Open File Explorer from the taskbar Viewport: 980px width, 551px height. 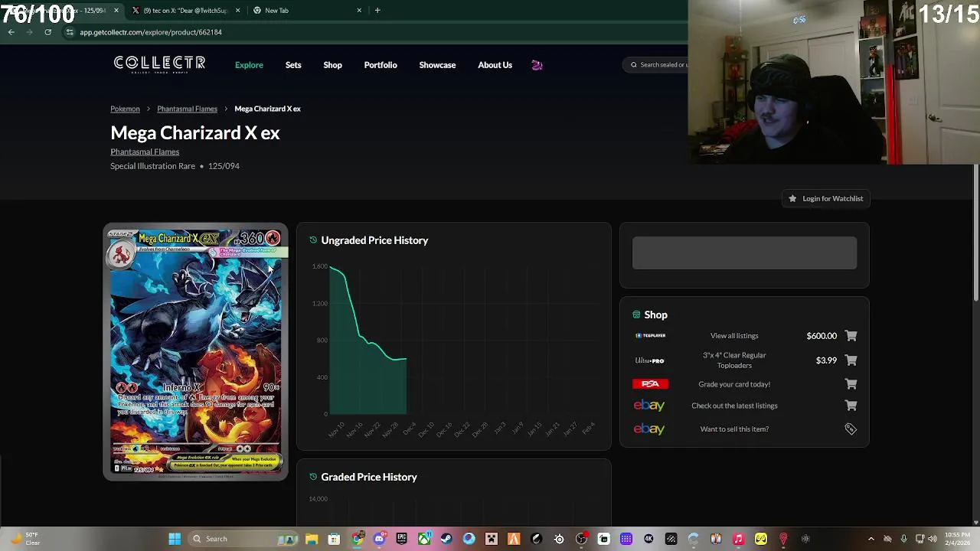312,539
